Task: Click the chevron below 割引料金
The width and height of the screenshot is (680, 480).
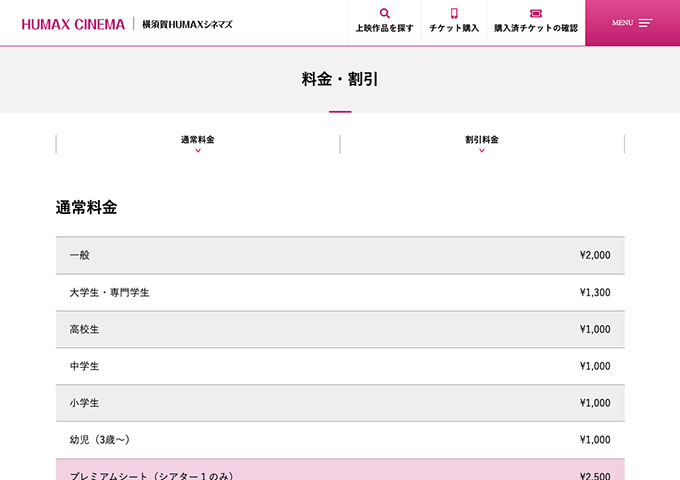Action: click(x=482, y=151)
